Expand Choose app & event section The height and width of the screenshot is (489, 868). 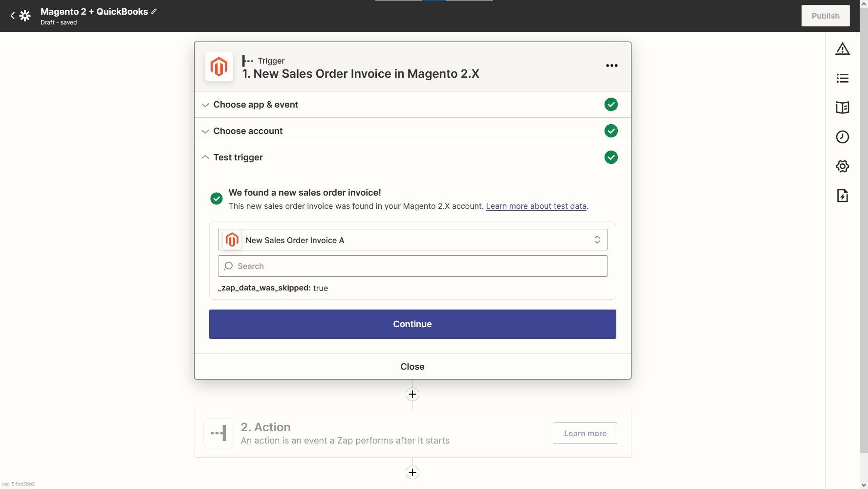click(412, 105)
